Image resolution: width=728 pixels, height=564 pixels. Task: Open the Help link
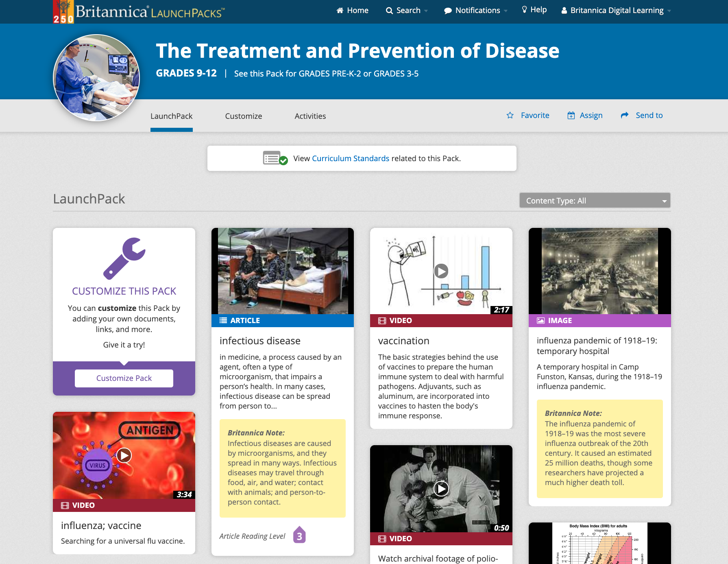click(534, 10)
